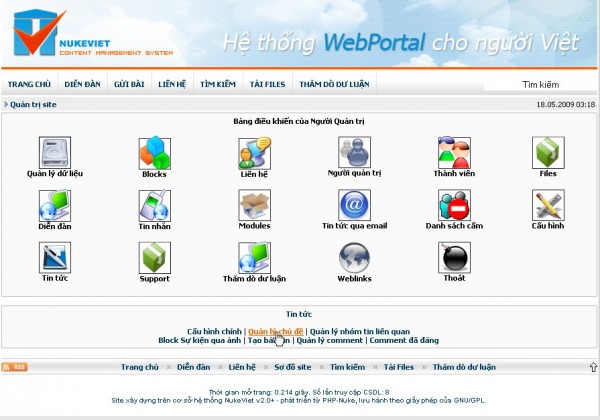Open the Quản lý dữ liệu hard drive icon

pyautogui.click(x=55, y=152)
